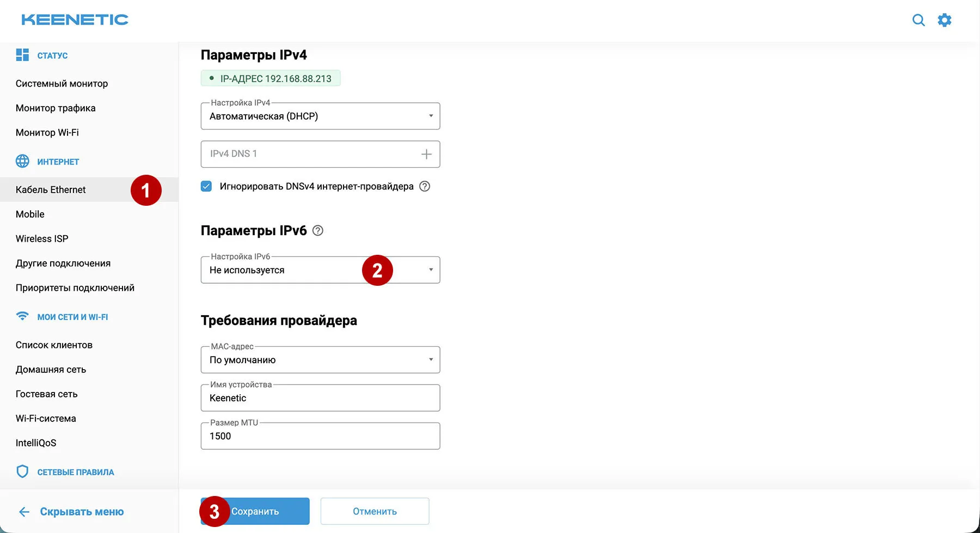Open settings via the gear icon
The width and height of the screenshot is (980, 533).
(945, 20)
